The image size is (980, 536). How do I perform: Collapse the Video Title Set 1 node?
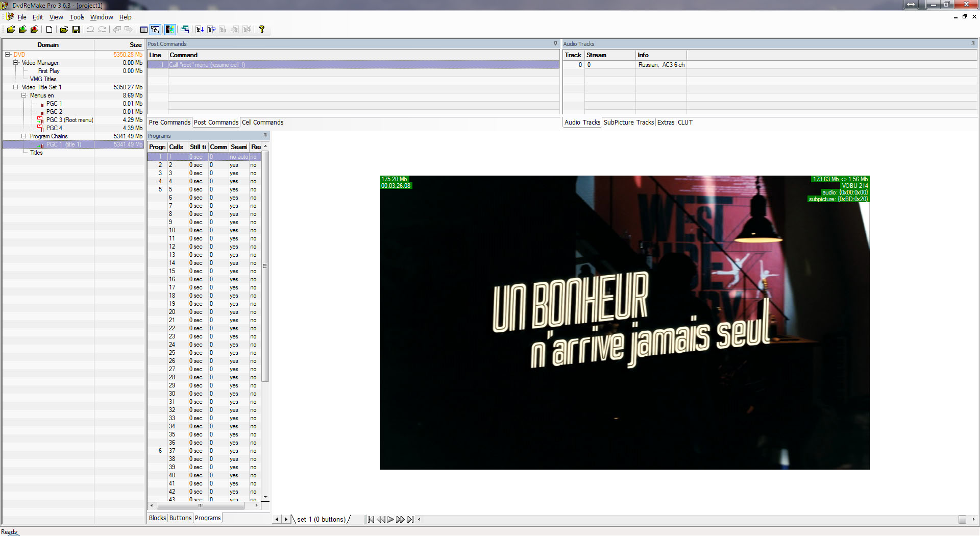click(16, 87)
